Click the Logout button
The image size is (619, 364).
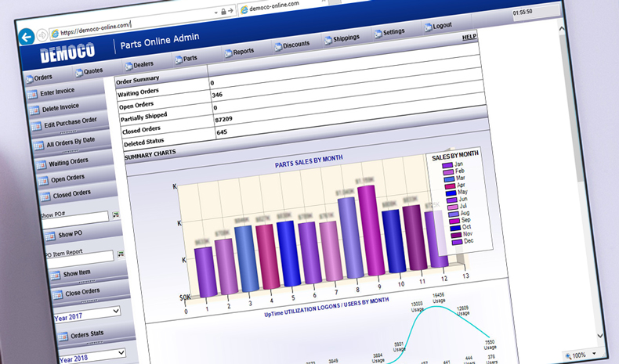pos(439,26)
